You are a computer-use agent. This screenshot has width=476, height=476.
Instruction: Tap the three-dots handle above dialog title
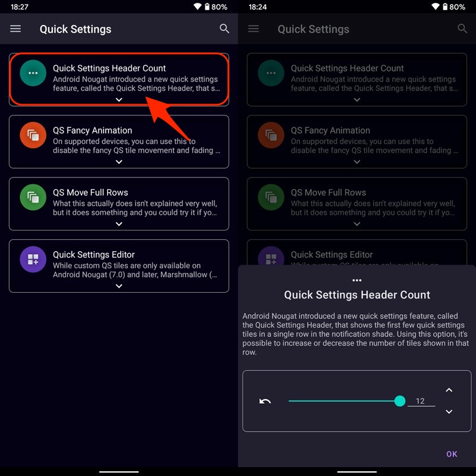click(356, 280)
